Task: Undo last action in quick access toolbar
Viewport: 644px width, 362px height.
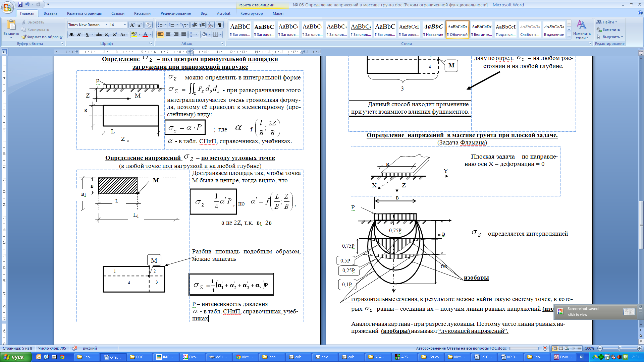Action: 27,4
